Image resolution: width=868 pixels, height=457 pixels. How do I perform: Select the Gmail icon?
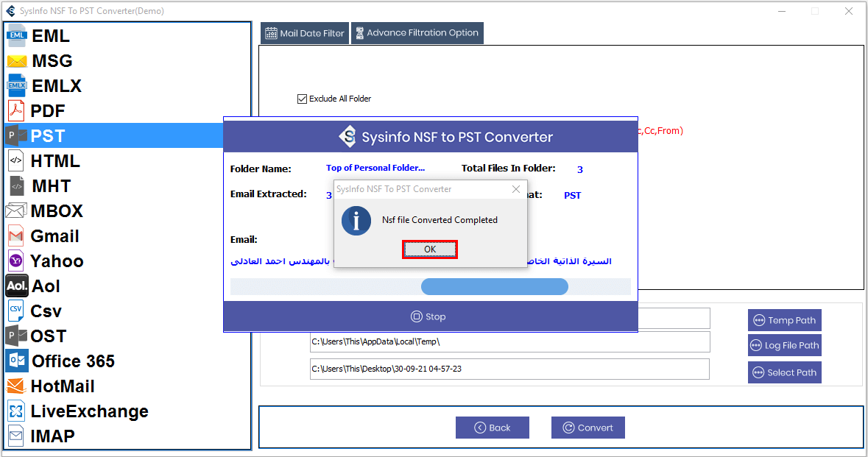pos(16,235)
